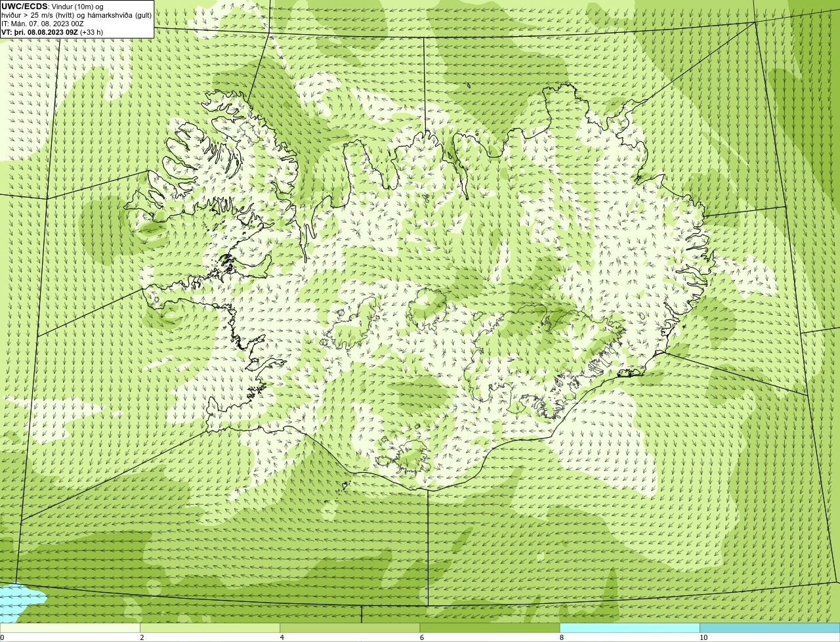
Task: Click the teal color bar segment above 10
Action: tap(770, 628)
